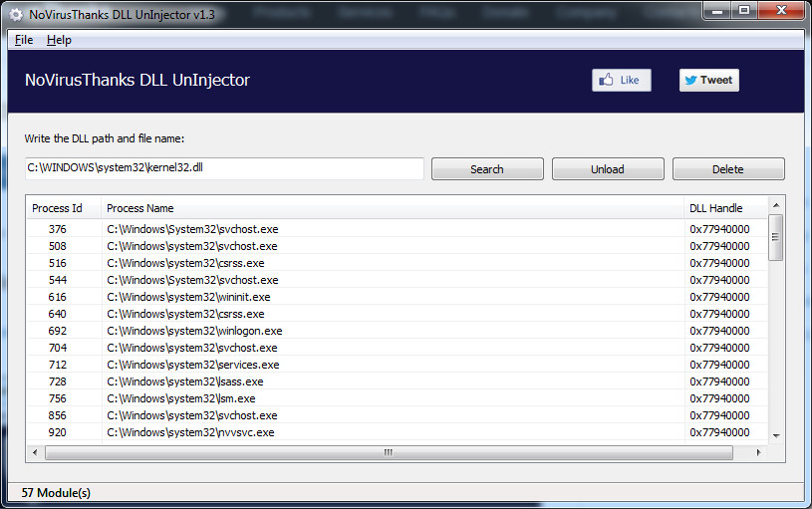Select the csrss.exe row with Id 516
Screen dimensions: 812x509
pos(397,263)
